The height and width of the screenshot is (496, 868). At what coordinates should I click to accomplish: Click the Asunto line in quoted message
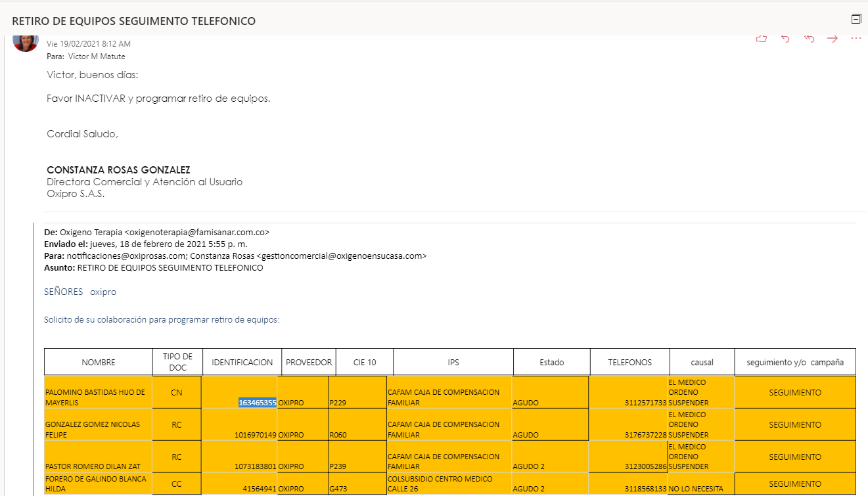[154, 267]
